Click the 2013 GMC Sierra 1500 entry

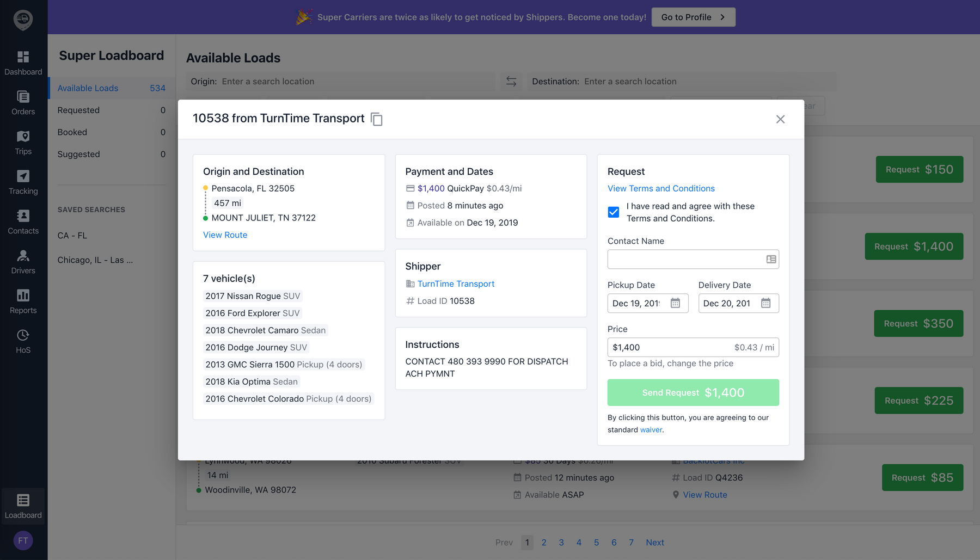(284, 365)
